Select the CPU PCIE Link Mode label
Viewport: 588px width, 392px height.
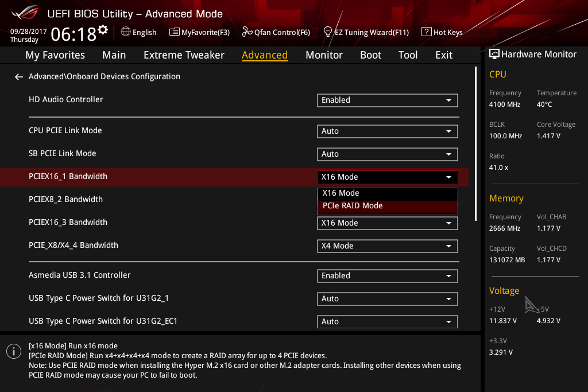point(65,131)
